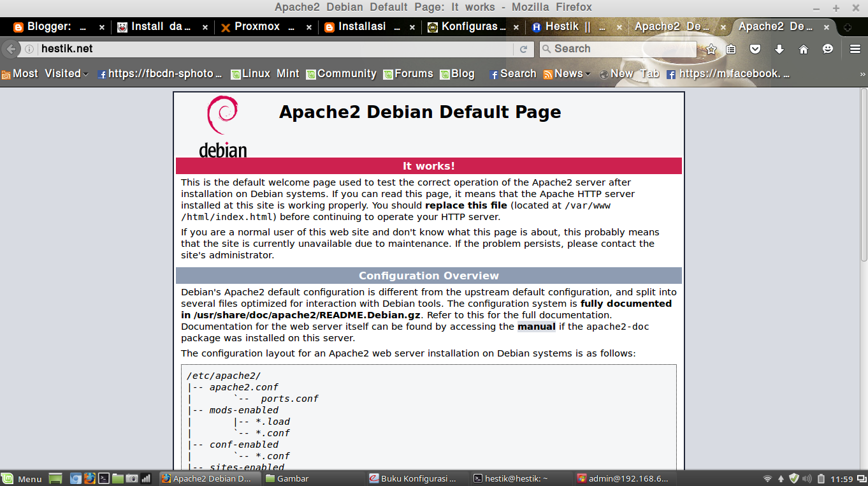The image size is (868, 486).
Task: Close the Hestik || tab
Action: [619, 27]
